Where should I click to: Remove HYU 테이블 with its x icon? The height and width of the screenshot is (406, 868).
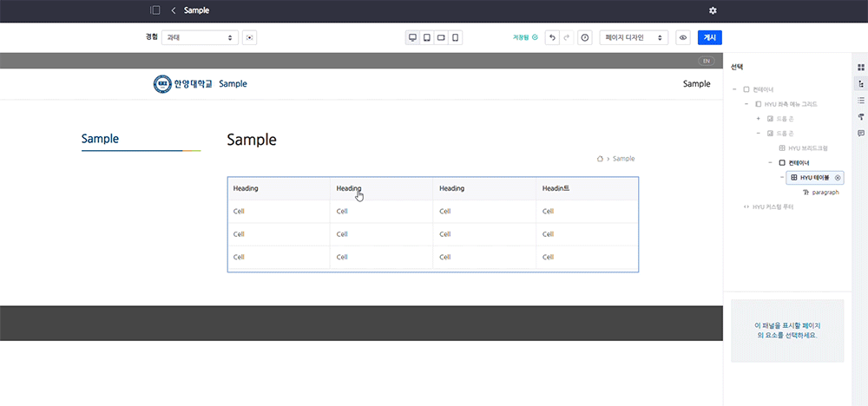(838, 177)
